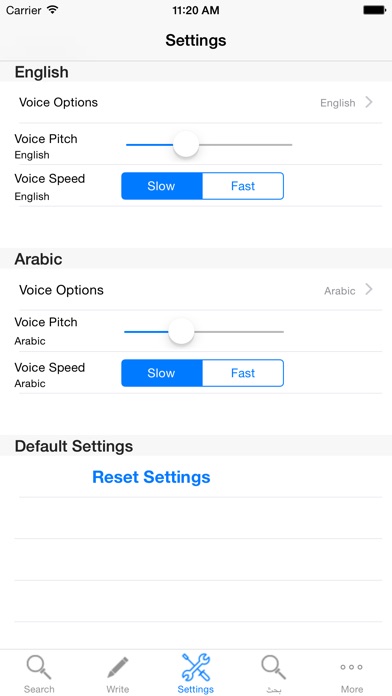This screenshot has width=392, height=696.
Task: Set Arabic Voice Speed to Fast
Action: pyautogui.click(x=243, y=373)
